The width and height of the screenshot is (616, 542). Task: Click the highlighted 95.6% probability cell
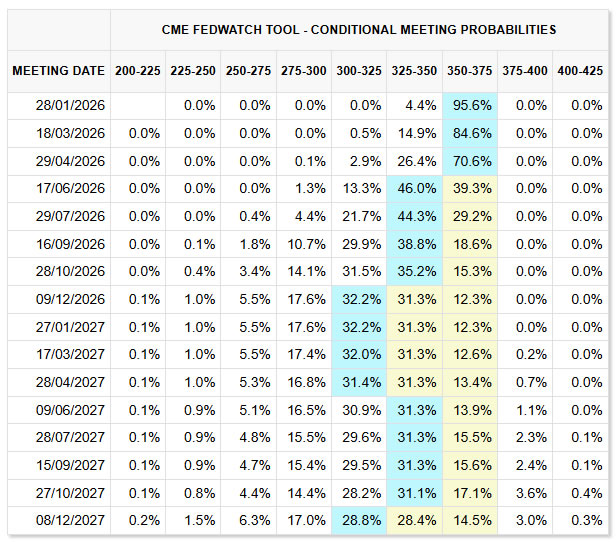pos(472,106)
